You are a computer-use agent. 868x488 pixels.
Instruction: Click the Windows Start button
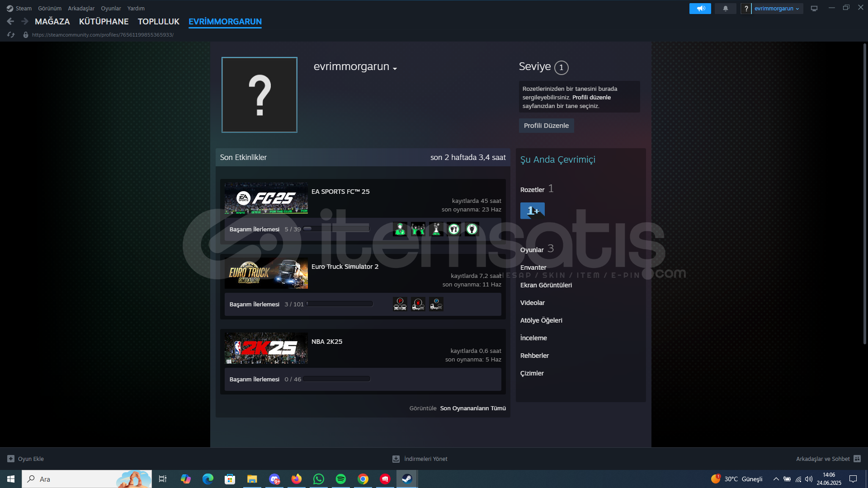point(11,479)
